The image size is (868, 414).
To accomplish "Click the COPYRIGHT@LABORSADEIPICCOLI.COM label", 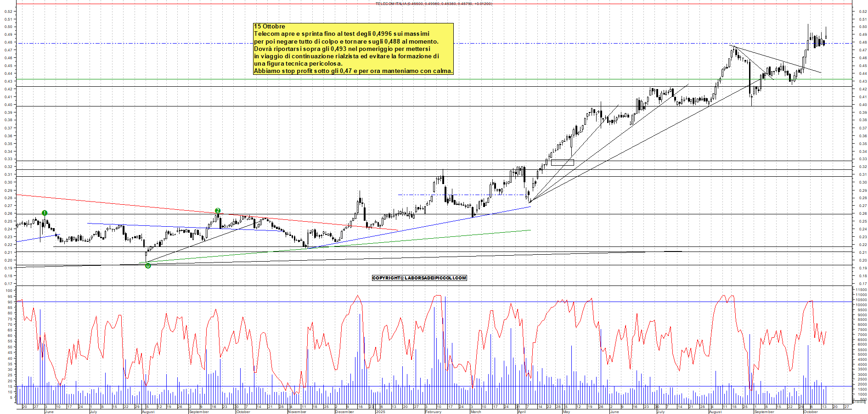I will tap(419, 278).
